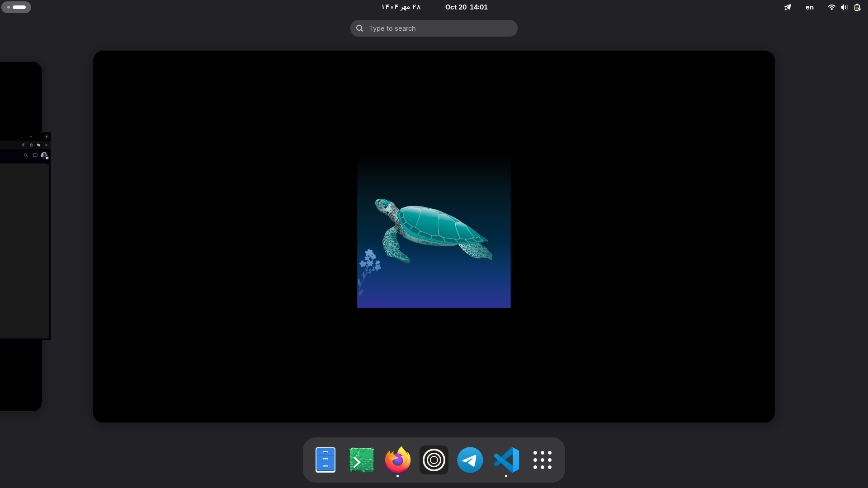Image resolution: width=868 pixels, height=488 pixels.
Task: Click the Wi-Fi status icon
Action: (831, 7)
